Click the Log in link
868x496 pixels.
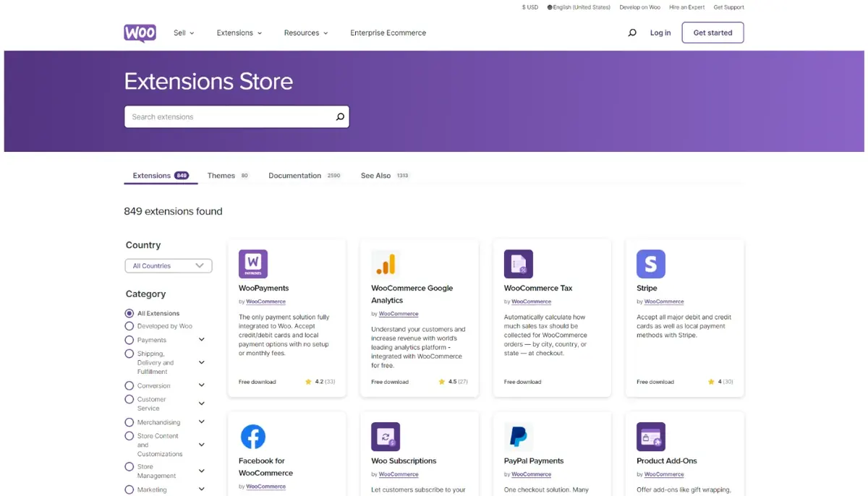pyautogui.click(x=660, y=33)
